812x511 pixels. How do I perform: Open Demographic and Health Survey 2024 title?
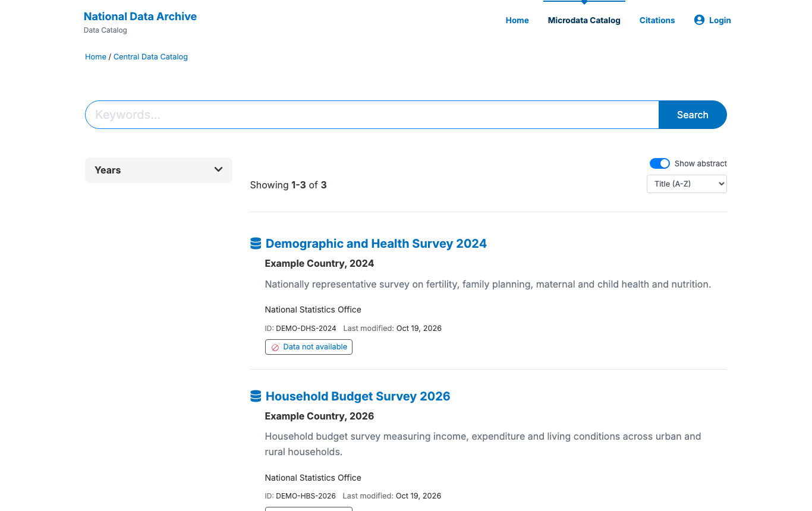point(376,243)
